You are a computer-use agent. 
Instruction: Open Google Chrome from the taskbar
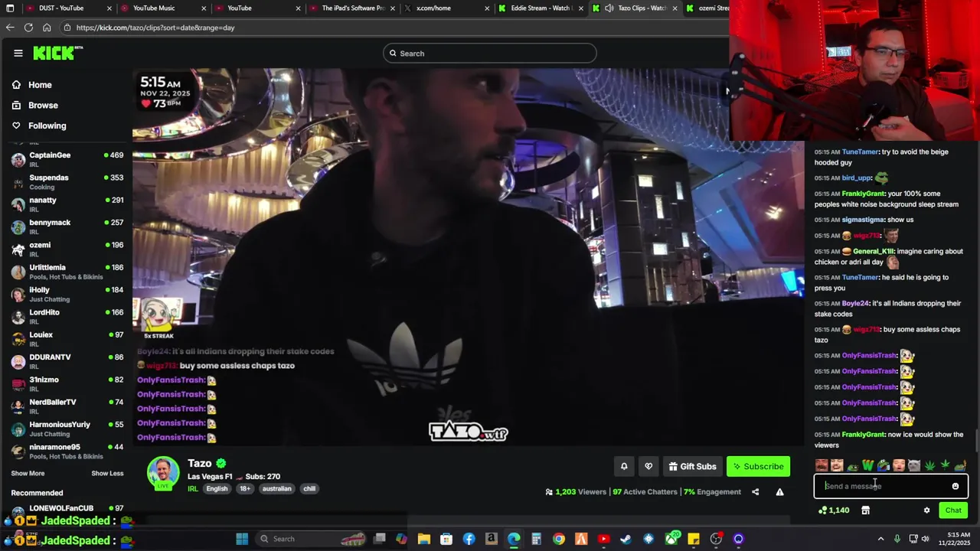click(x=559, y=539)
